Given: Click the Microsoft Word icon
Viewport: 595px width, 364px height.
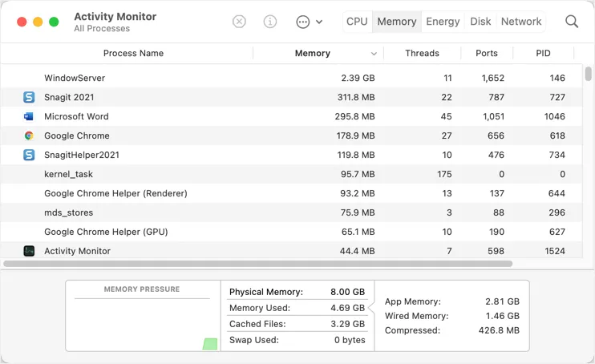Looking at the screenshot, I should coord(29,116).
